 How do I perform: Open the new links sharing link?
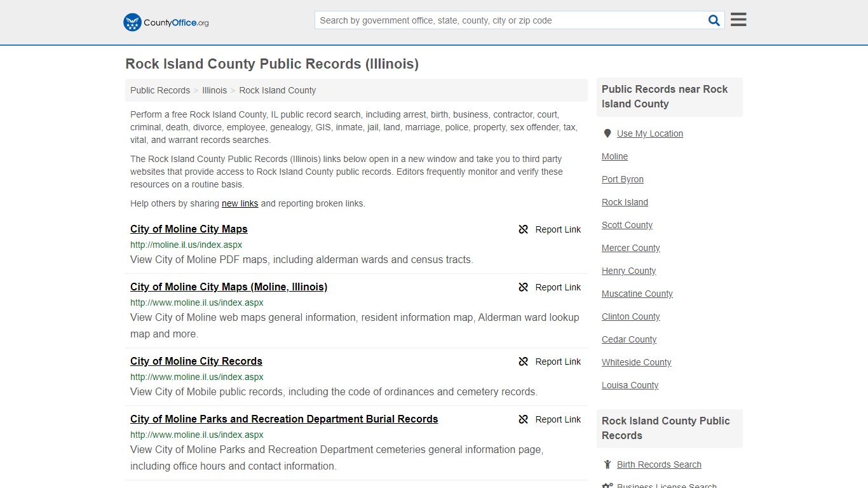click(240, 203)
